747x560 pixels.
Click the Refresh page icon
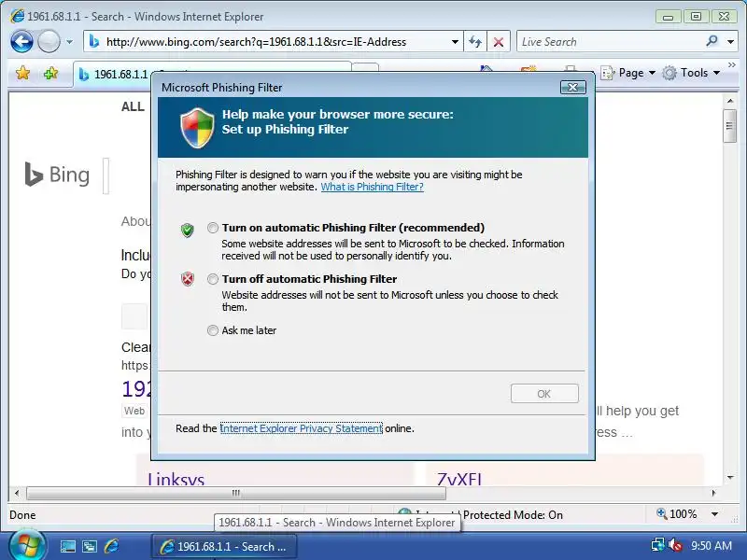coord(475,42)
